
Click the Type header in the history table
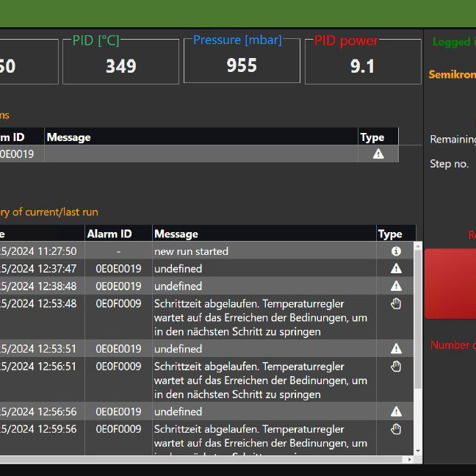[x=390, y=234]
